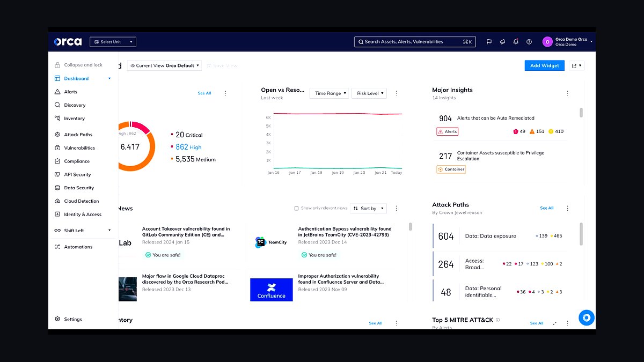Go to Identity & Access in sidebar
Screen dimensions: 644x362
point(83,215)
